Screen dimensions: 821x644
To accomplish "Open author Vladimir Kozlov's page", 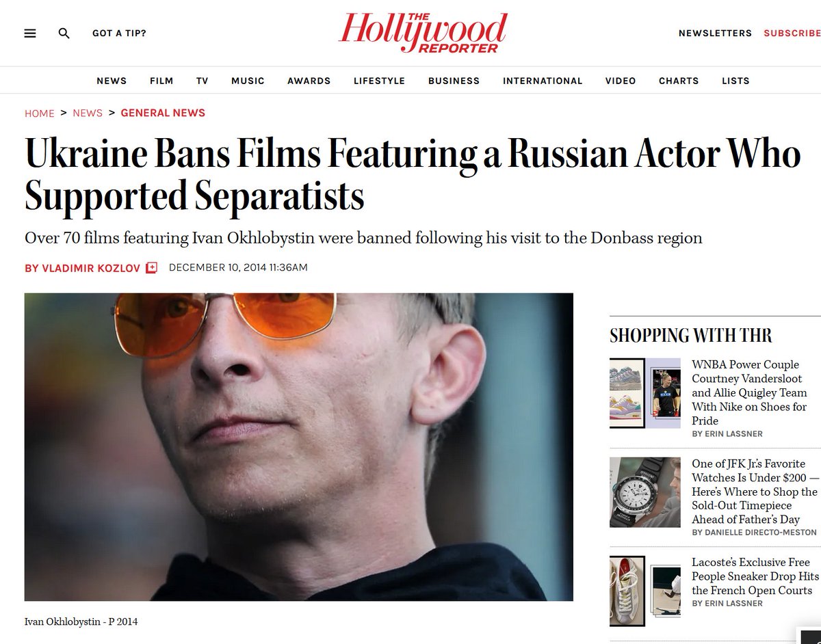I will pyautogui.click(x=83, y=268).
